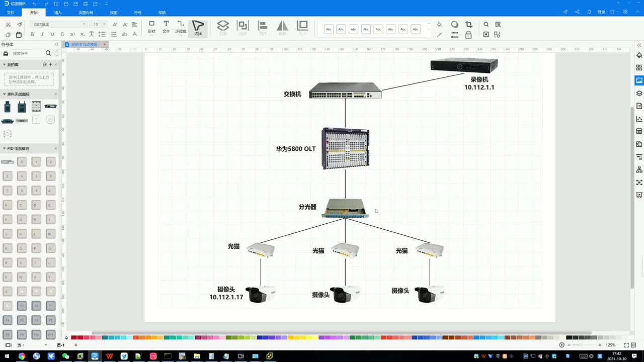644x362 pixels.
Task: Toggle Strikethrough formatting
Action: click(62, 35)
